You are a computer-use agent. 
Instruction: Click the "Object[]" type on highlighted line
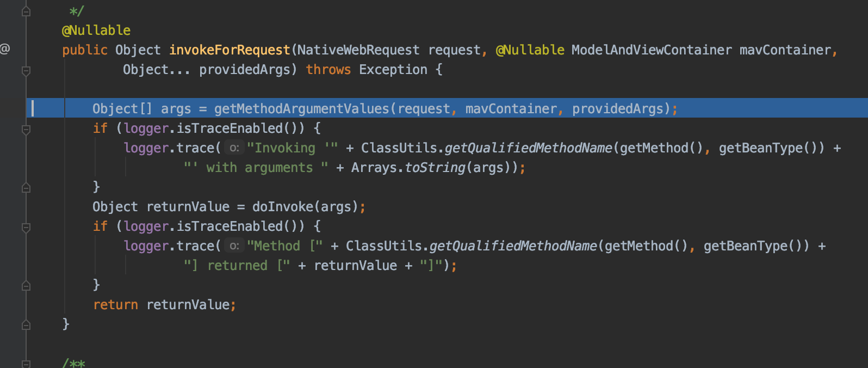pos(122,109)
